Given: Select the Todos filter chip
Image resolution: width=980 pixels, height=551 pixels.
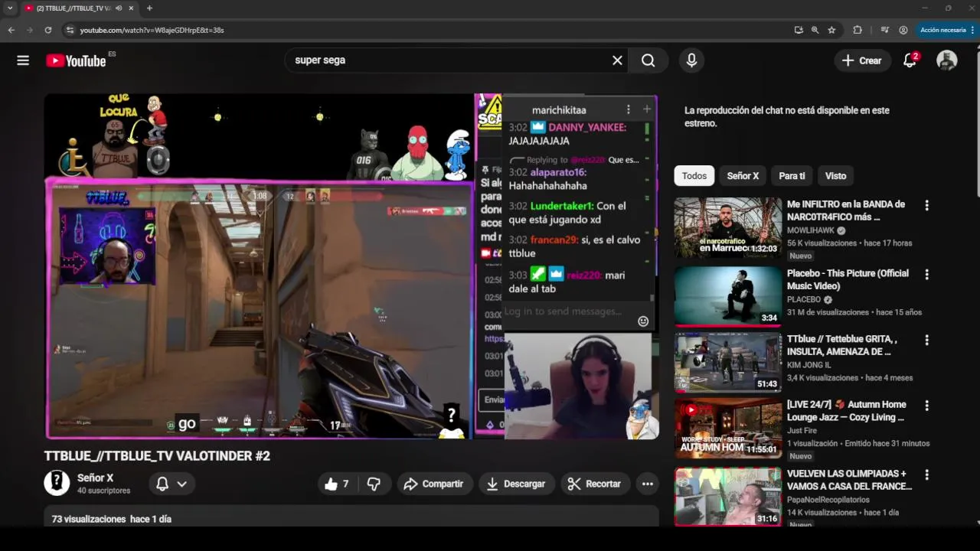Looking at the screenshot, I should pos(694,176).
